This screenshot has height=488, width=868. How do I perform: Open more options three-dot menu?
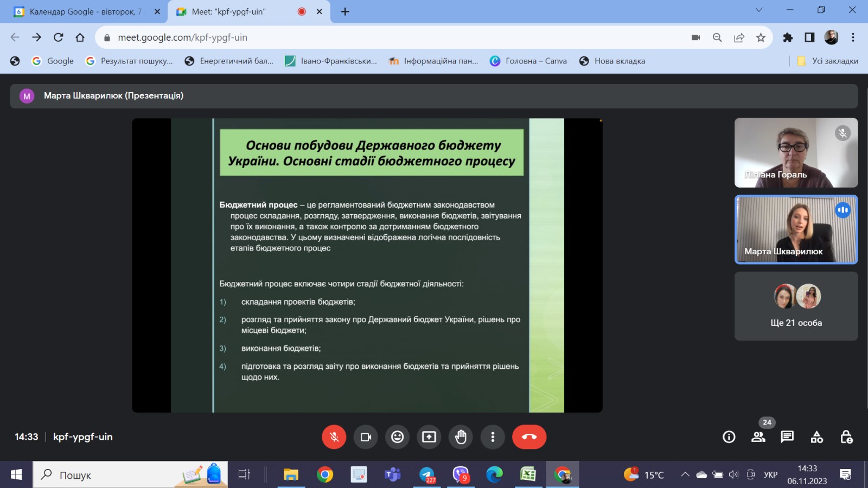tap(493, 436)
